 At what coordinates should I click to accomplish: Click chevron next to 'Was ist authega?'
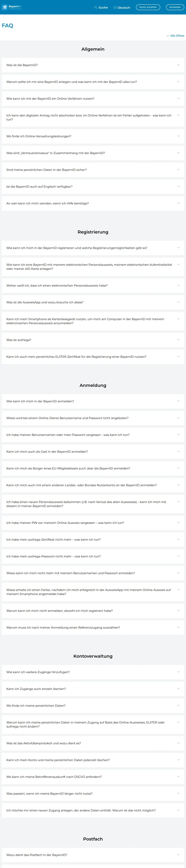[178, 340]
